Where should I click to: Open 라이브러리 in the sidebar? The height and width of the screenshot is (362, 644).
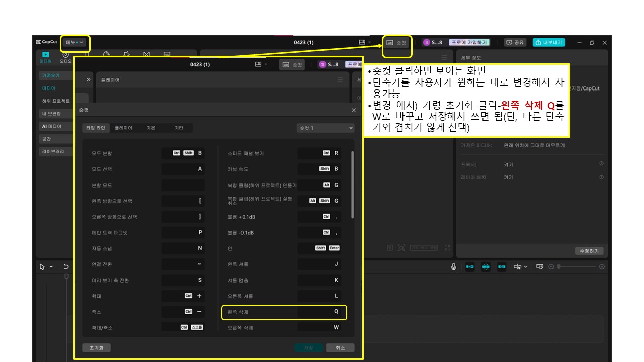pos(55,151)
